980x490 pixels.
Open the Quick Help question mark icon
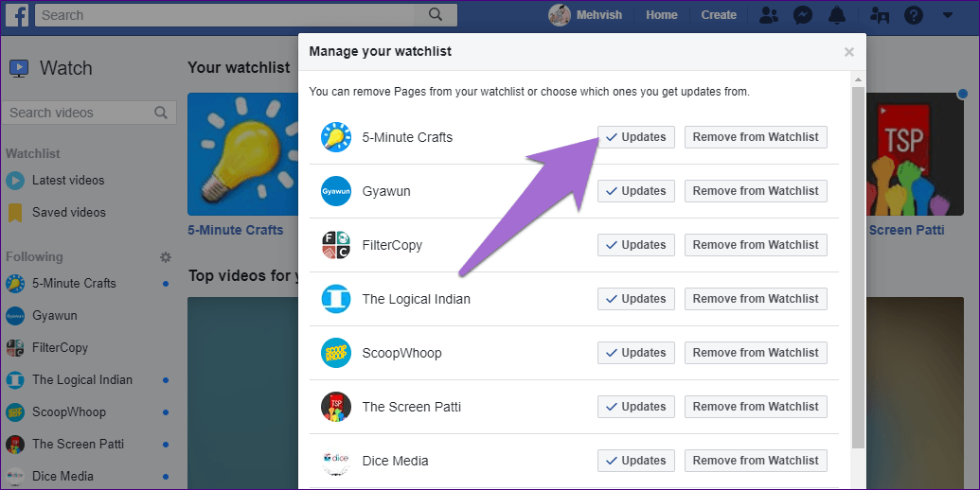click(913, 15)
